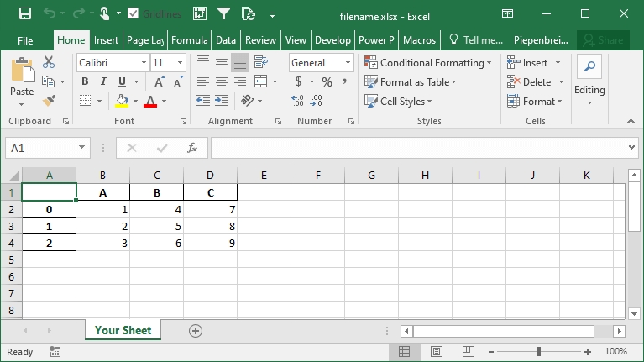The image size is (644, 362).
Task: Open the Review ribbon tab
Action: (x=260, y=39)
